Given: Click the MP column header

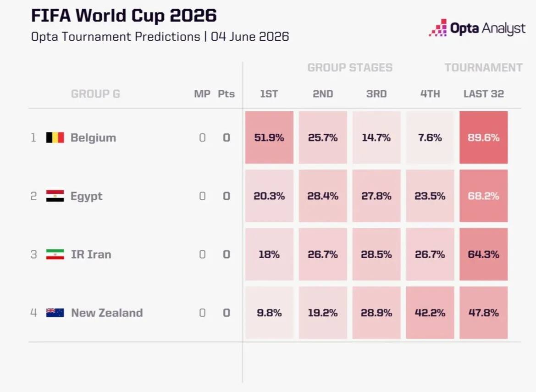Looking at the screenshot, I should click(202, 94).
